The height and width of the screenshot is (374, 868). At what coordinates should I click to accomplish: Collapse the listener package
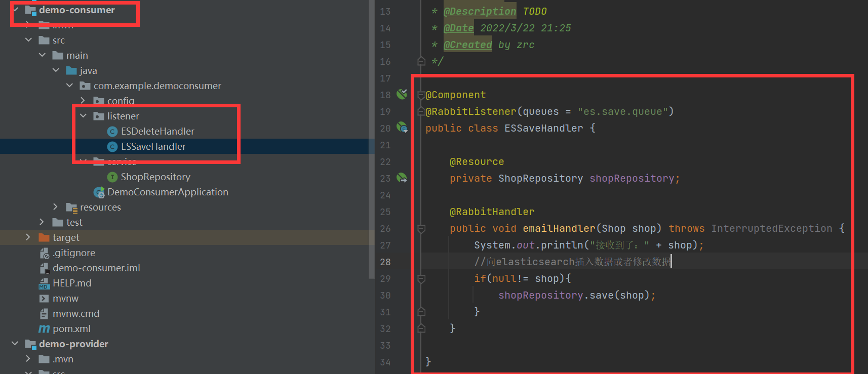84,115
